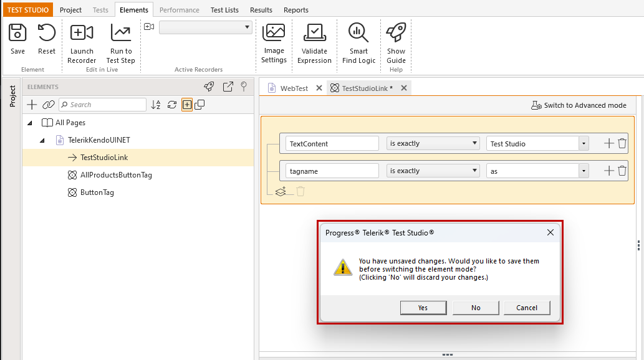Open the Reports tab
This screenshot has height=360, width=644.
[x=296, y=10]
